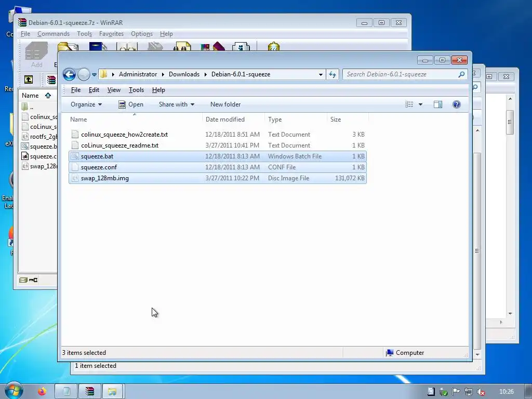This screenshot has width=532, height=399.
Task: Open the Explorer View menu
Action: point(114,90)
